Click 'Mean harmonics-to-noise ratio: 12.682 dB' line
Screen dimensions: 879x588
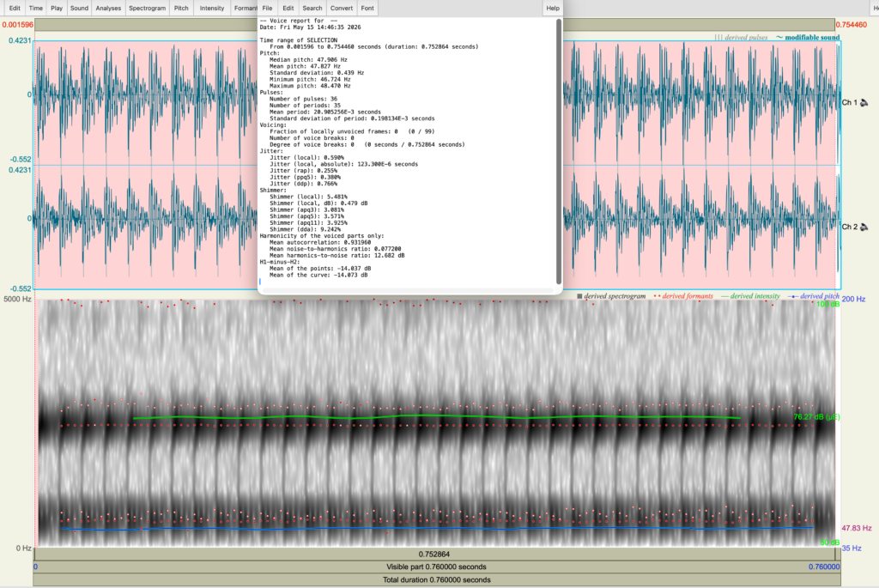336,256
